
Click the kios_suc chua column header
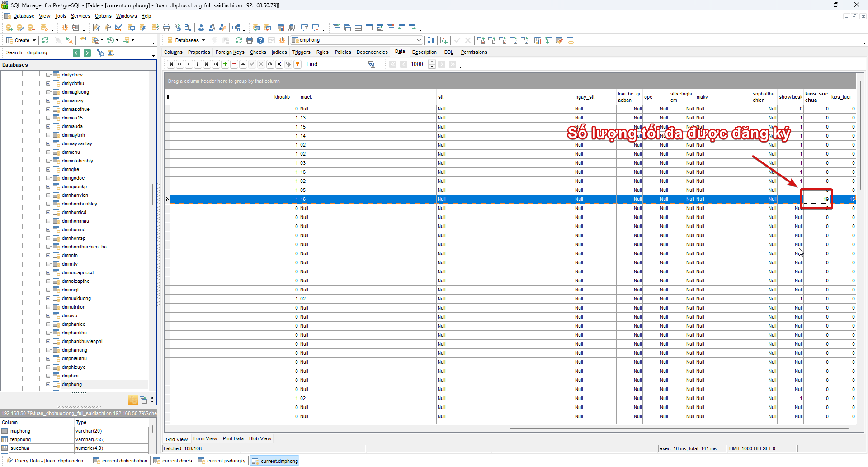coord(816,97)
